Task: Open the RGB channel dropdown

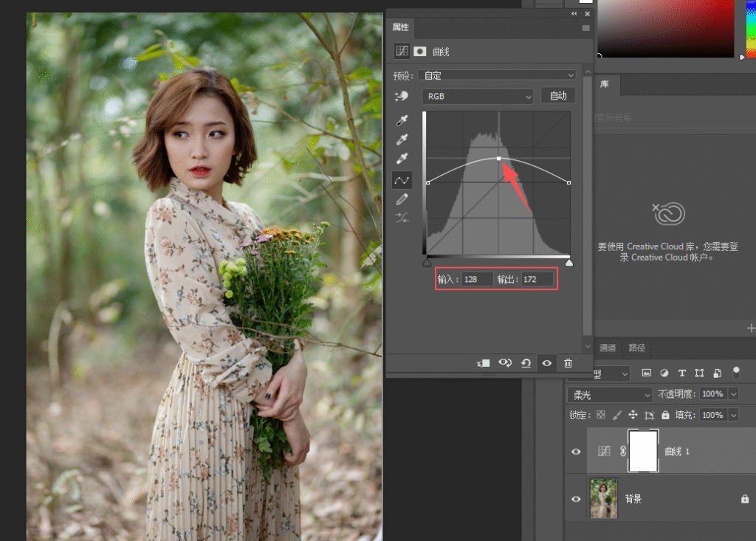Action: [478, 97]
